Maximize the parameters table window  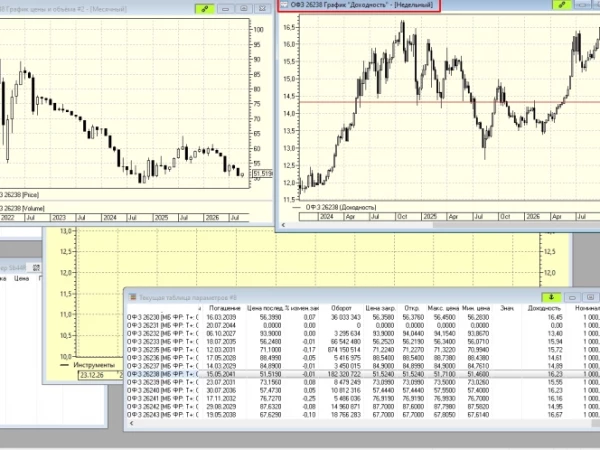[590, 297]
